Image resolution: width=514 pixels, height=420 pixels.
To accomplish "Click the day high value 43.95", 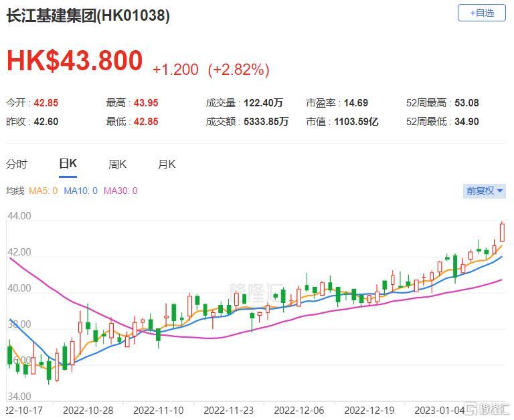I will click(146, 103).
